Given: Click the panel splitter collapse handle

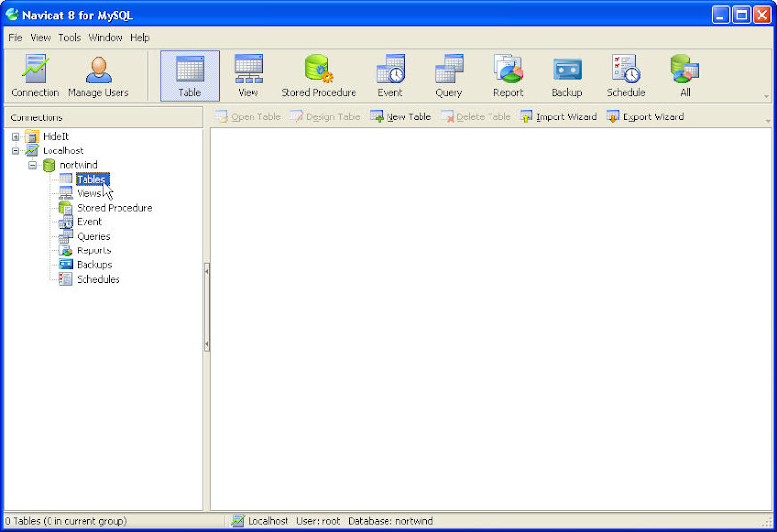Looking at the screenshot, I should [207, 308].
